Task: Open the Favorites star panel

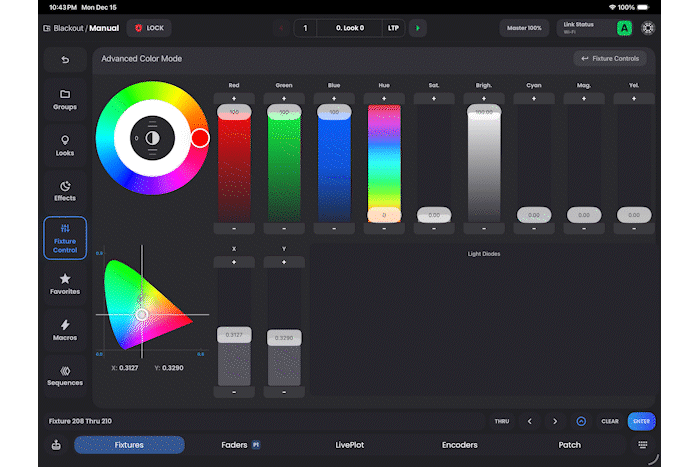Action: pyautogui.click(x=65, y=284)
